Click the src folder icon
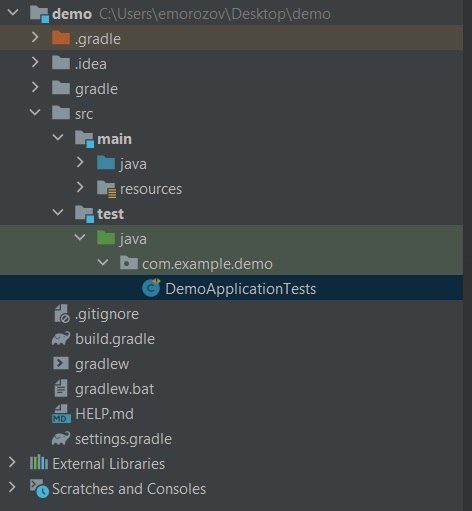472x511 pixels. point(61,113)
